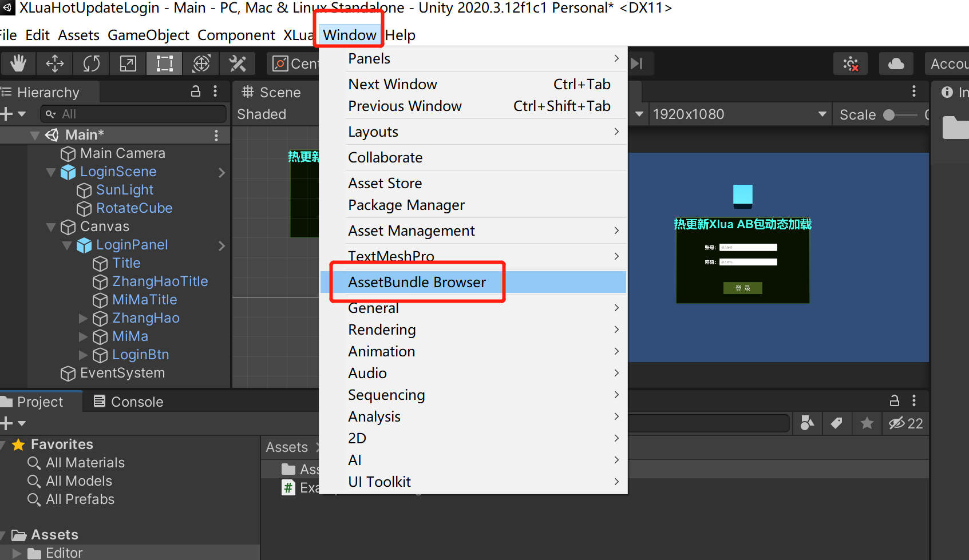
Task: Expand the UI Toolkit submenu
Action: (x=473, y=482)
